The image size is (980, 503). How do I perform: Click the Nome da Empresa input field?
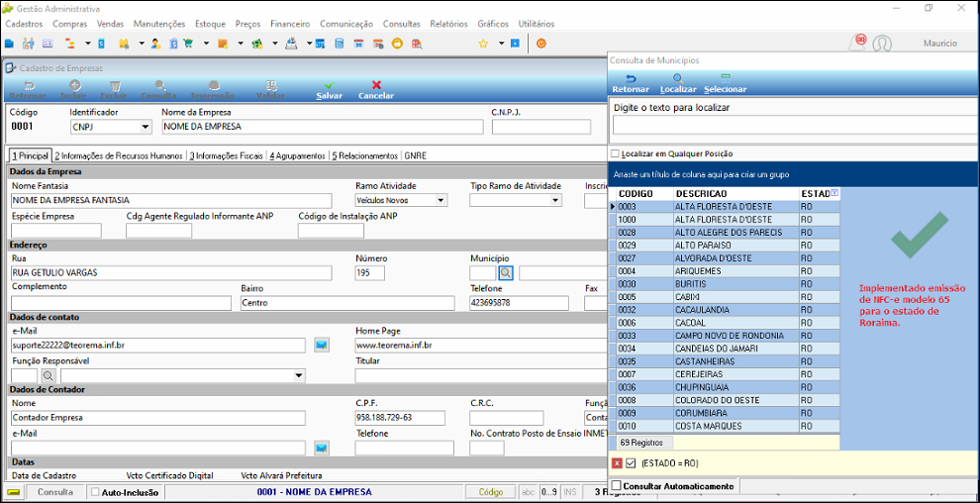coord(322,127)
